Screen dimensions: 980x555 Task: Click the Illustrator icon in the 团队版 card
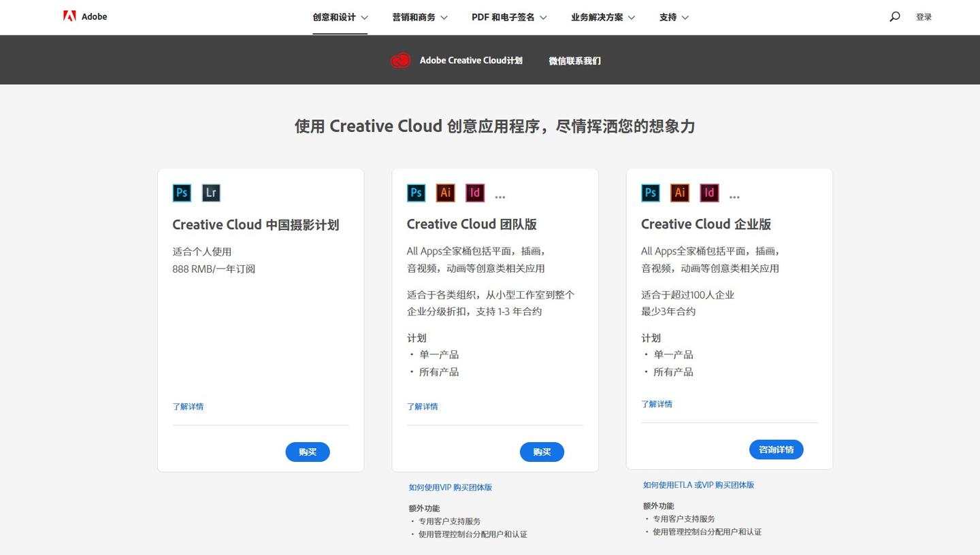point(445,193)
